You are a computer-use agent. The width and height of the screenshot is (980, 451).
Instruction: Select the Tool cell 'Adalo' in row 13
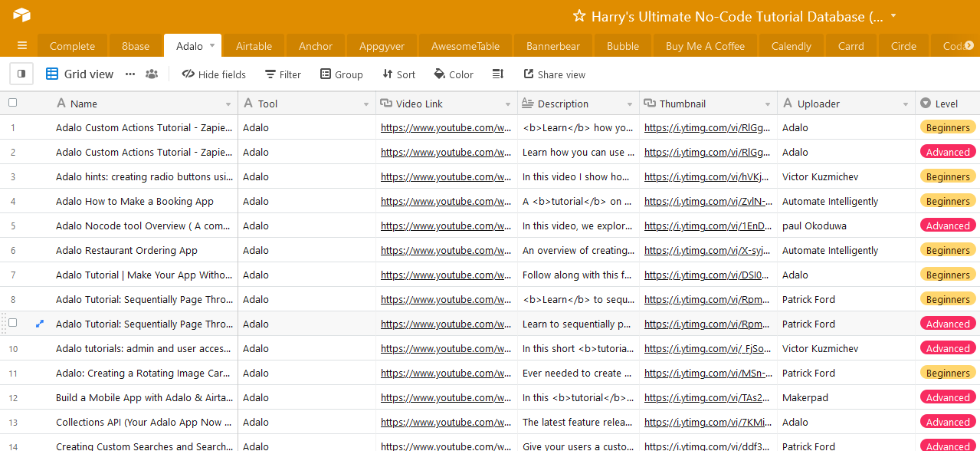(306, 422)
